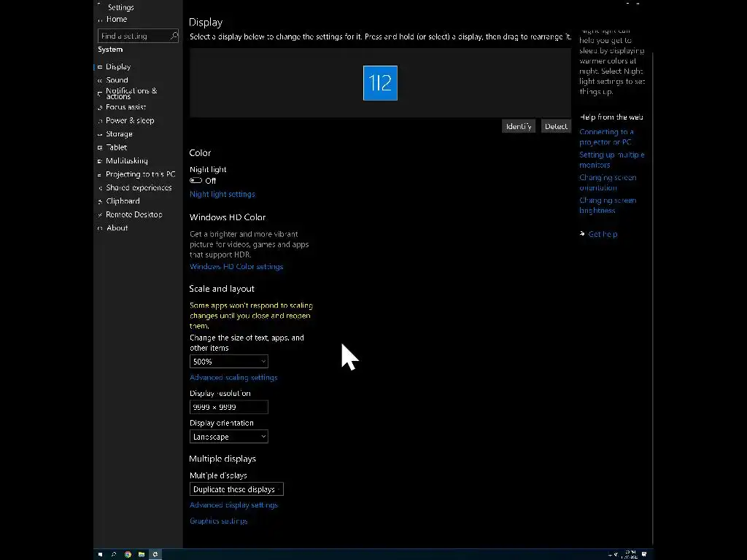Image resolution: width=747 pixels, height=560 pixels.
Task: Click the Windows Start button
Action: (100, 554)
